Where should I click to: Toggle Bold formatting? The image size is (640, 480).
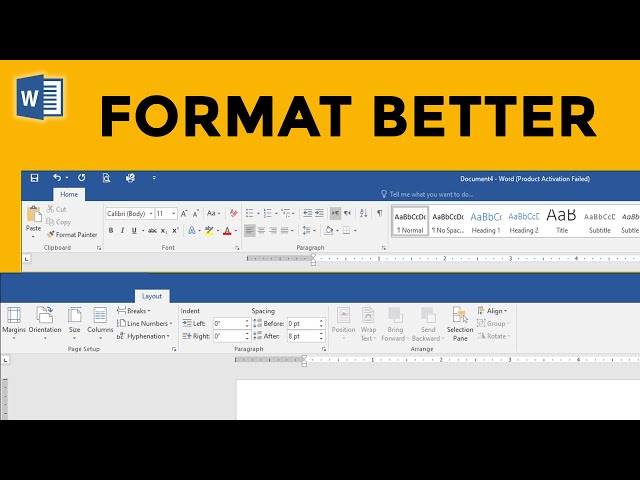click(111, 231)
